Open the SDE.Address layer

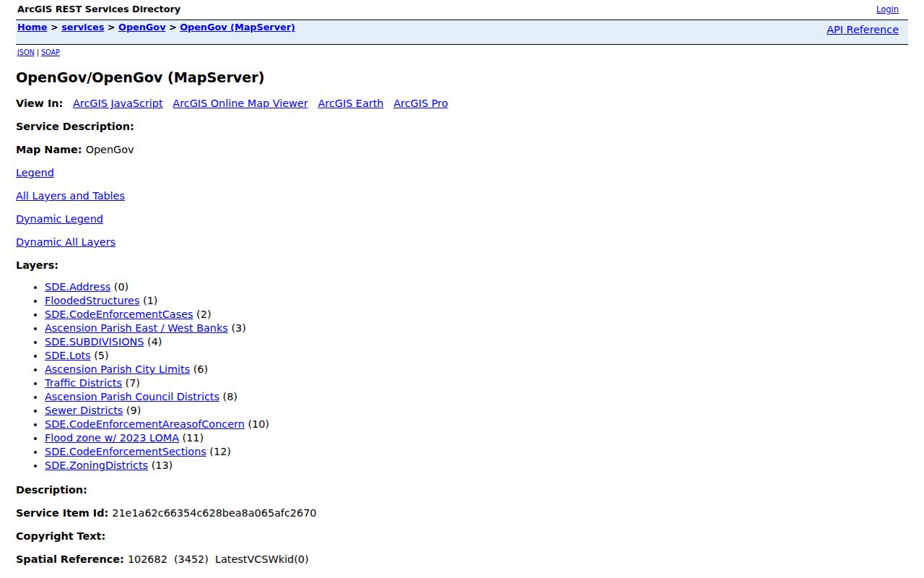pos(77,287)
